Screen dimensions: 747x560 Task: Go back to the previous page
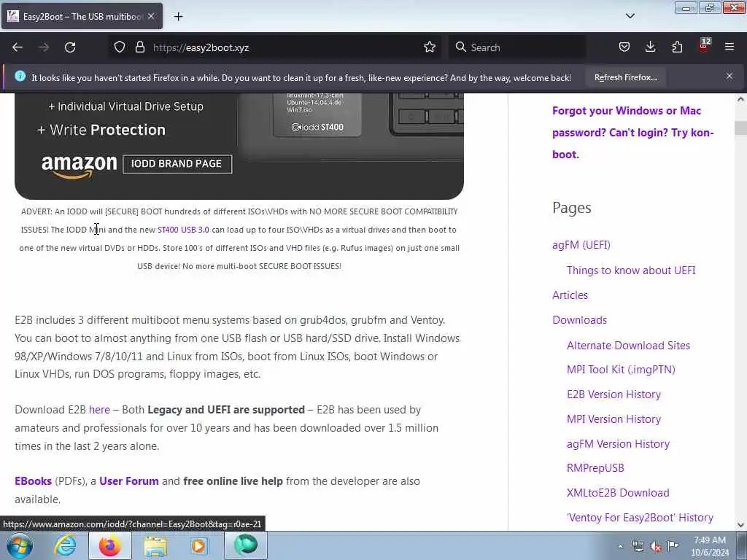tap(18, 47)
